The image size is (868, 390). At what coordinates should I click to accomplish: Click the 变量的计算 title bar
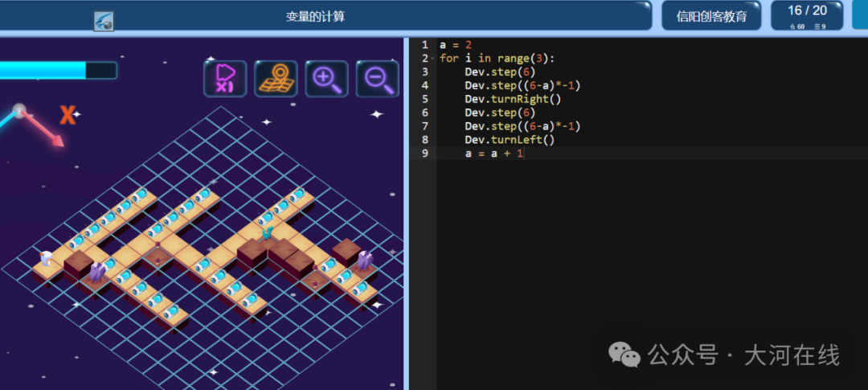coord(315,16)
